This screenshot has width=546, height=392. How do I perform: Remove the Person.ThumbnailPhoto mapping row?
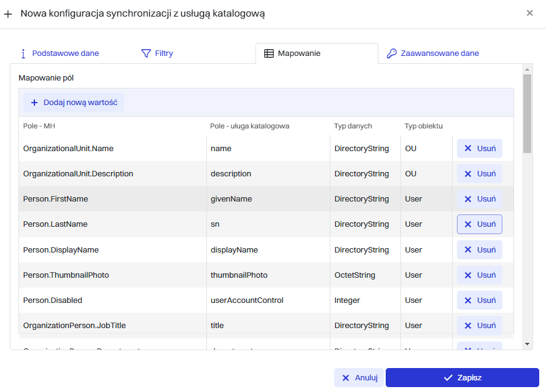[x=479, y=275]
